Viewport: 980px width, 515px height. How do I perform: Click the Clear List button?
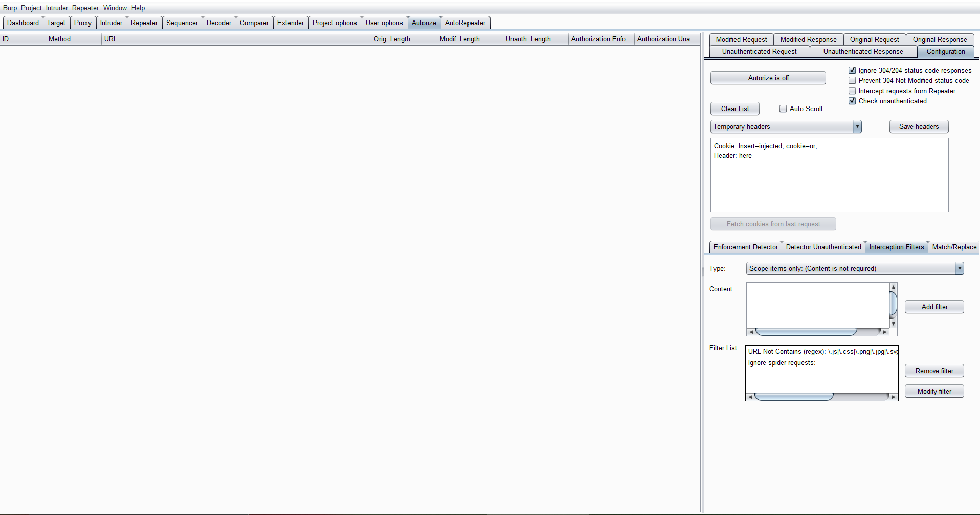coord(735,109)
